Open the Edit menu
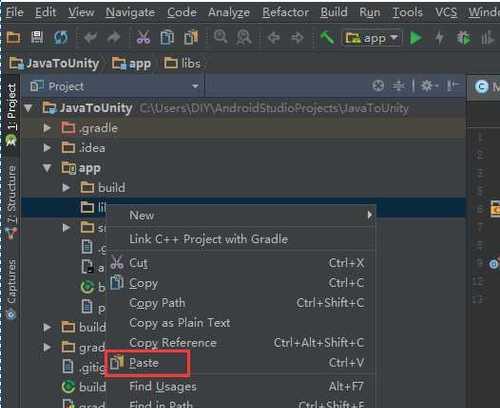Viewport: 500px width, 408px height. pyautogui.click(x=46, y=12)
